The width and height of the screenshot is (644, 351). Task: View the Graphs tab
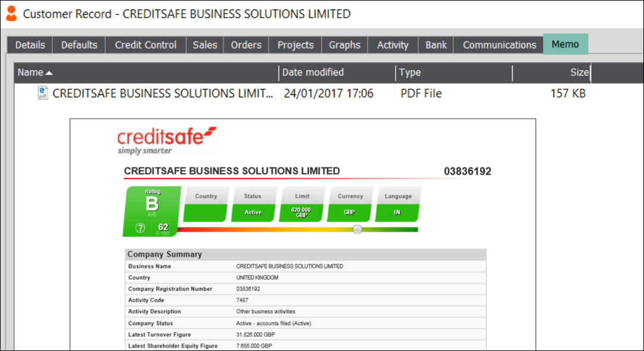345,45
